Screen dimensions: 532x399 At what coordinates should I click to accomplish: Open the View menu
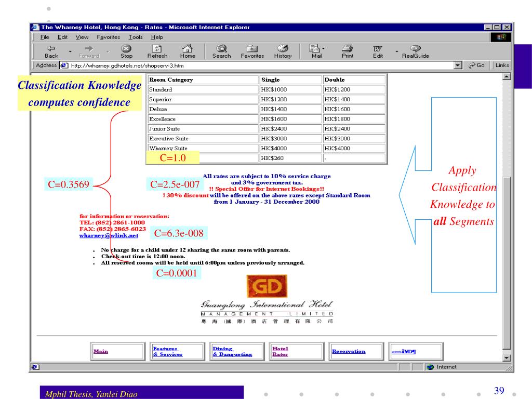[82, 37]
